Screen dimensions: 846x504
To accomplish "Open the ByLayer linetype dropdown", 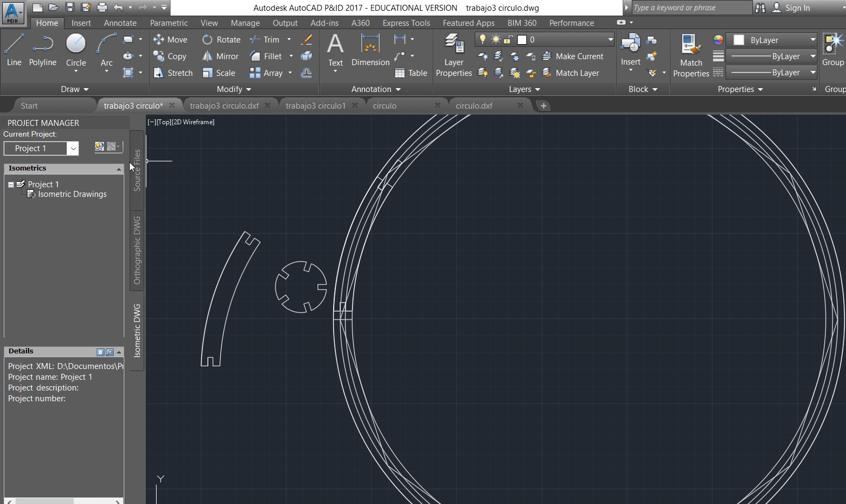I will point(813,72).
